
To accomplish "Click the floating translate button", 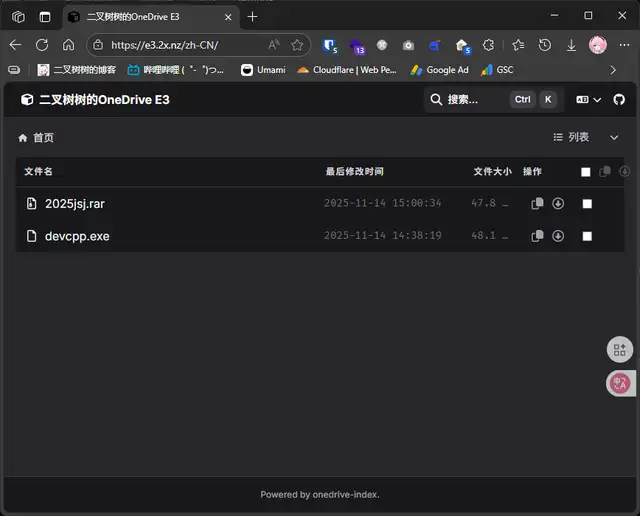I will point(620,383).
